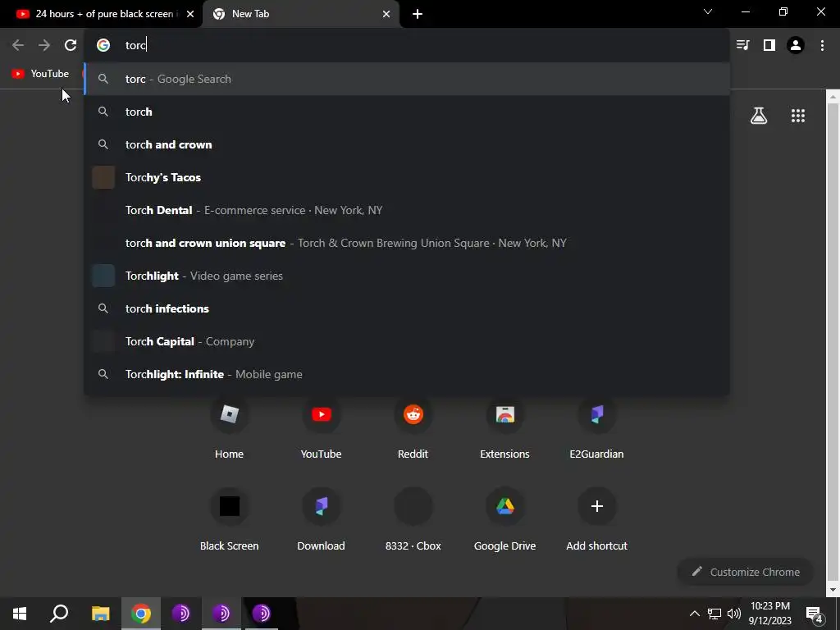The width and height of the screenshot is (840, 630).
Task: Open the network tray icon
Action: click(x=714, y=614)
